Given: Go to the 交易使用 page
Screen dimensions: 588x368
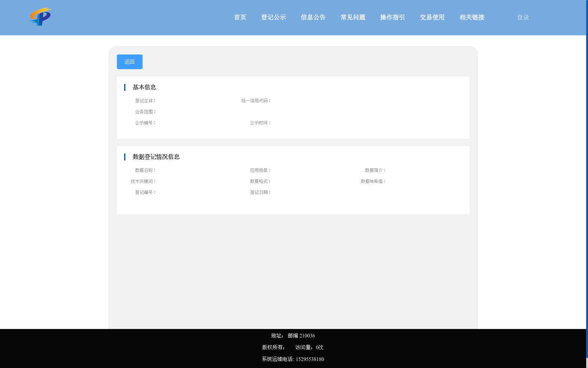Looking at the screenshot, I should pos(432,17).
